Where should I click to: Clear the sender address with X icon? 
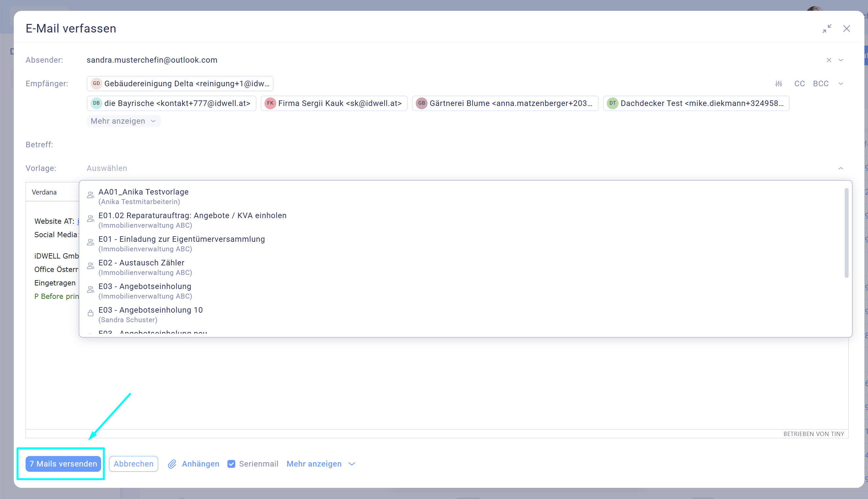(829, 60)
